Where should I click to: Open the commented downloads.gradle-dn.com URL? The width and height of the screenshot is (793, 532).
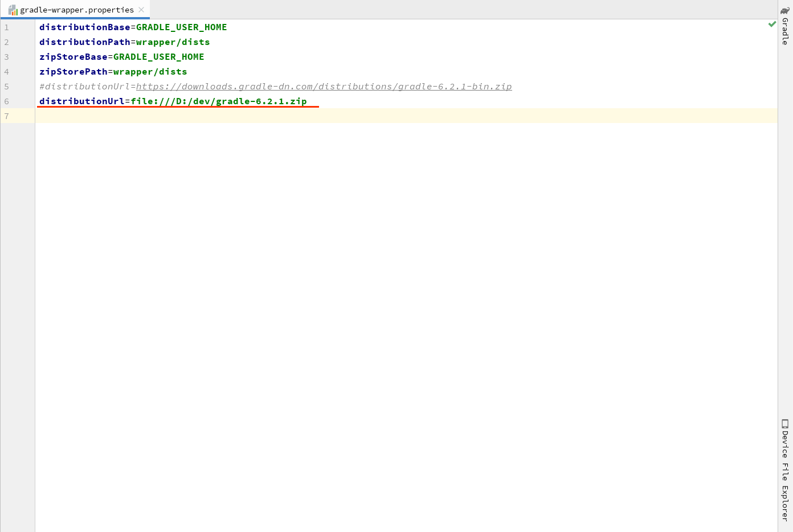324,87
